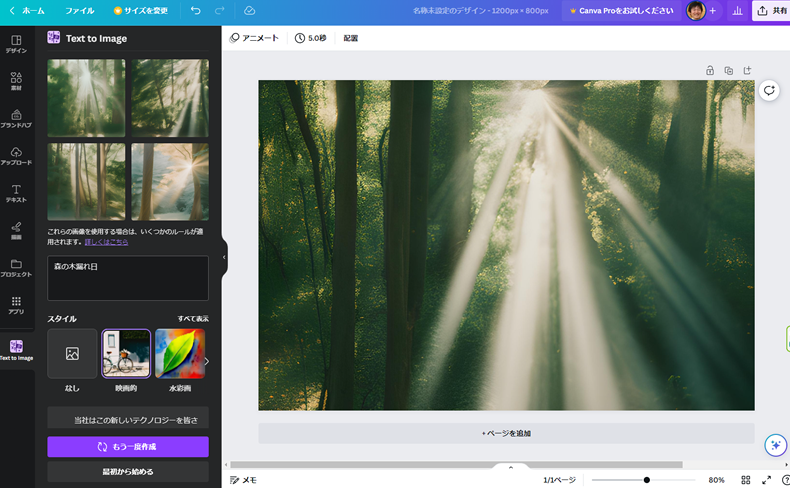
Task: Open the 詳しくはこちら link
Action: point(106,242)
